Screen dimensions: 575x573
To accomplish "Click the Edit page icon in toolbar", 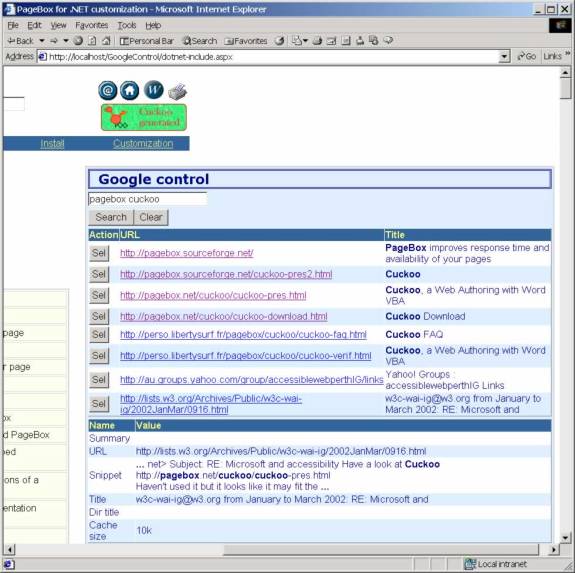I will point(332,41).
